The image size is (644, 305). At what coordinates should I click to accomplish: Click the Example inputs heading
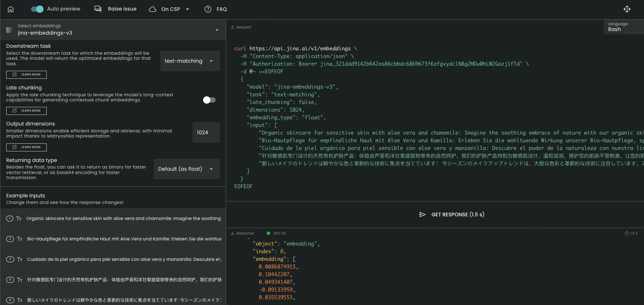tap(26, 196)
